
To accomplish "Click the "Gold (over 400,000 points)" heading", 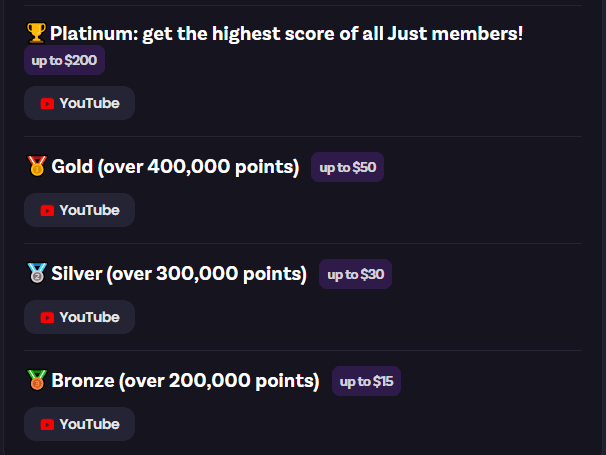I will pos(175,167).
